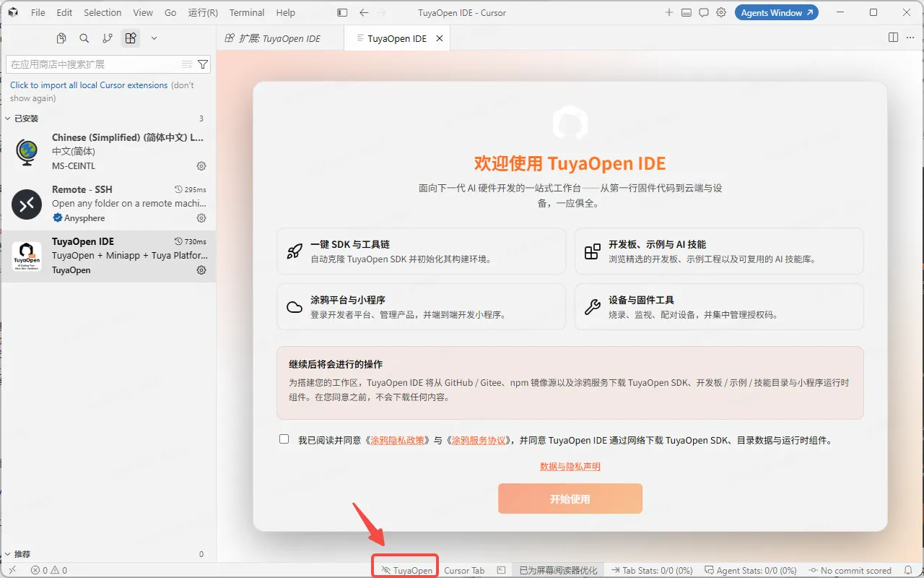Screen dimensions: 924x578
Task: Click No commit scored status item
Action: tap(850, 570)
